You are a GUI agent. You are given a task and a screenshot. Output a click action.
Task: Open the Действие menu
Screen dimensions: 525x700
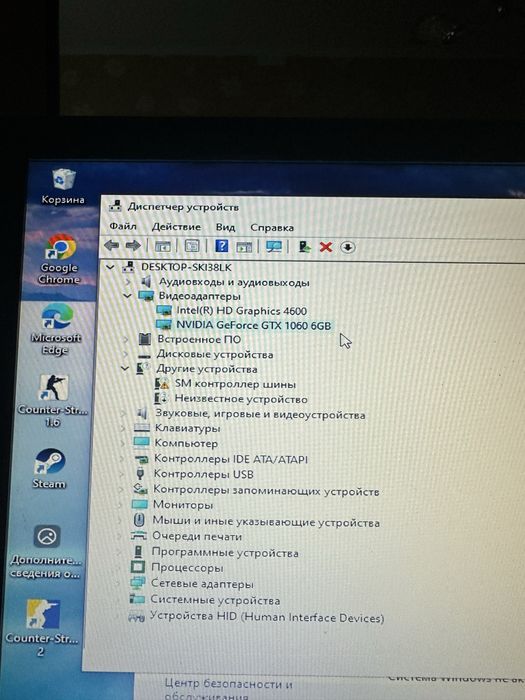coord(176,227)
